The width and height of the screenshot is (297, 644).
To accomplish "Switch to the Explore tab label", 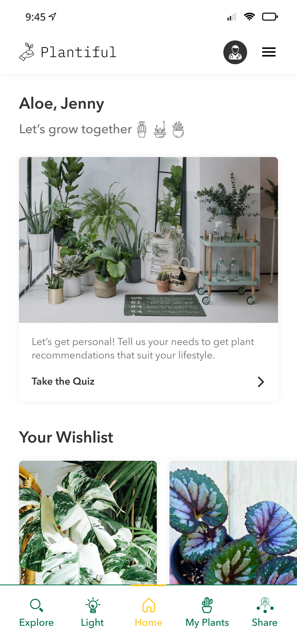I will click(x=36, y=623).
